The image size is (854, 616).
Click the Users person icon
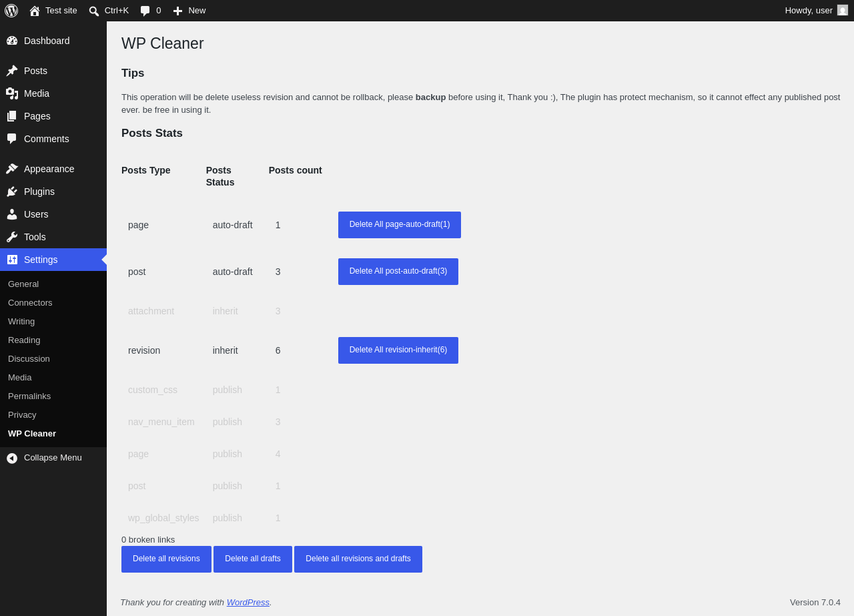(12, 214)
